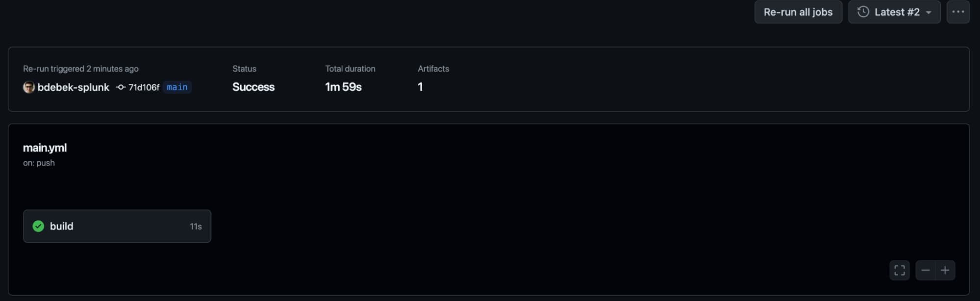Screen dimensions: 980x301
Task: Select the main branch label
Action: click(x=177, y=87)
